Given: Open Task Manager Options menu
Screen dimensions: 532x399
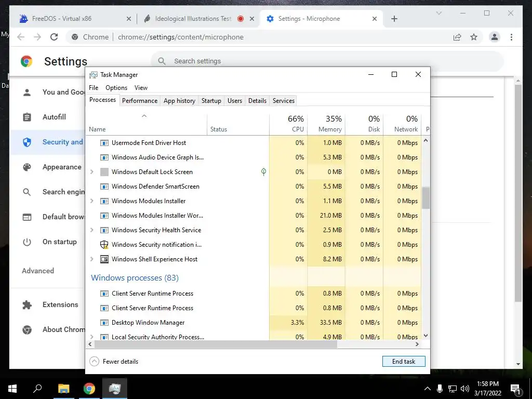Looking at the screenshot, I should (x=116, y=88).
